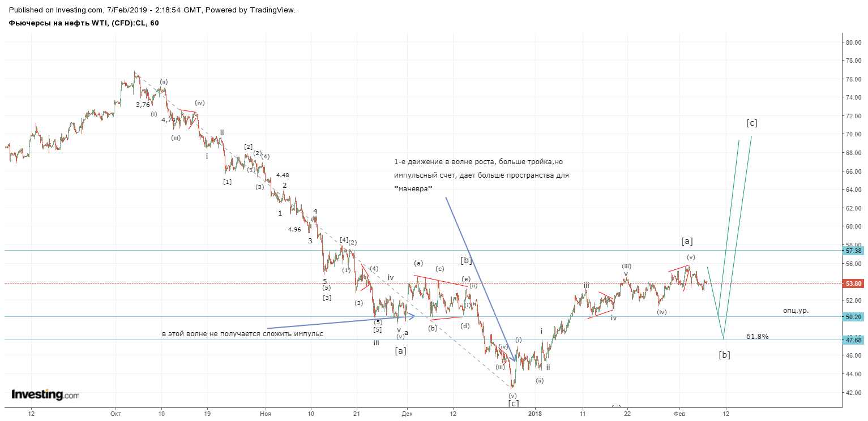Click the "61.8%" Fibonacci level label
Viewport: 868px width, 421px height.
758,337
